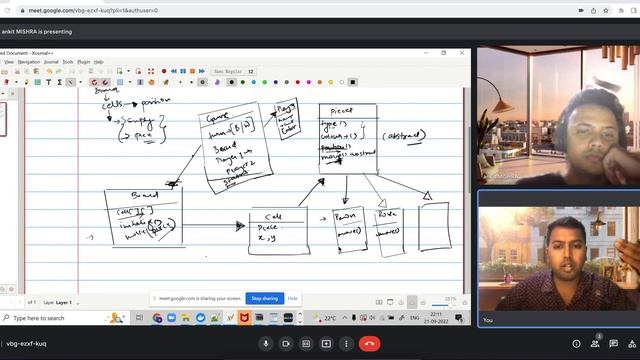
Task: Open the McAfee taskbar icon
Action: tap(244, 318)
